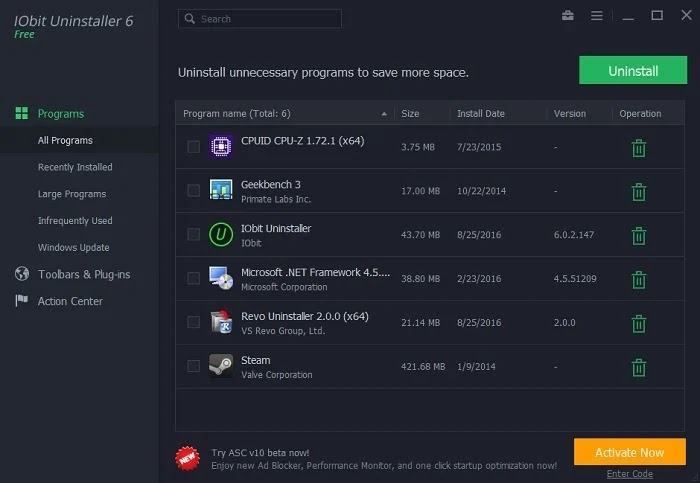Uninstall Steam with its trash icon
This screenshot has width=700, height=483.
pyautogui.click(x=639, y=367)
